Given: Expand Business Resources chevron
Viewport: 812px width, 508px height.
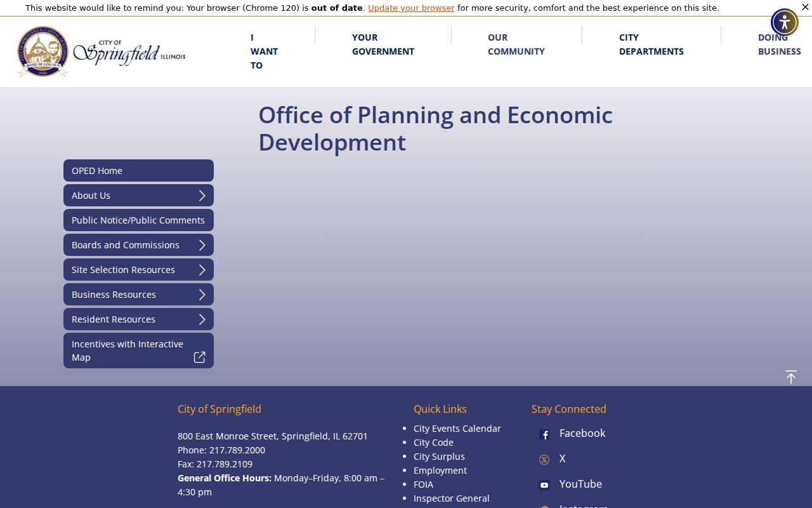Looking at the screenshot, I should point(202,295).
